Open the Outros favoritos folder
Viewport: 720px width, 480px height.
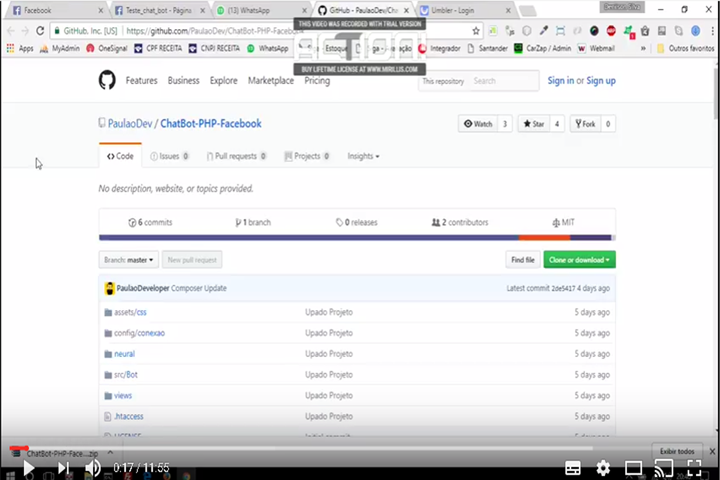pyautogui.click(x=686, y=48)
